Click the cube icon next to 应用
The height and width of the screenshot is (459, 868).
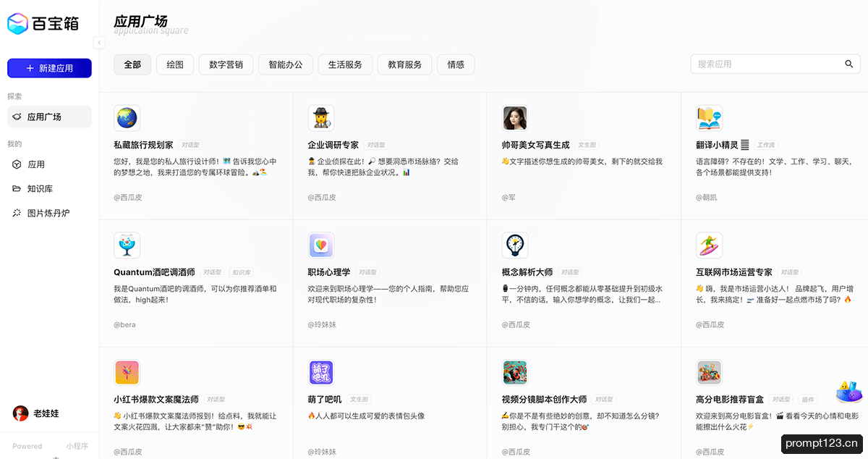pyautogui.click(x=17, y=164)
